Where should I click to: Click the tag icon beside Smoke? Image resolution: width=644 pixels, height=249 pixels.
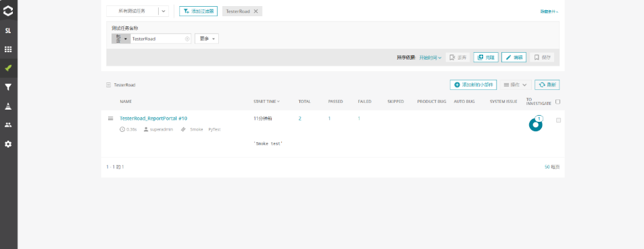183,129
